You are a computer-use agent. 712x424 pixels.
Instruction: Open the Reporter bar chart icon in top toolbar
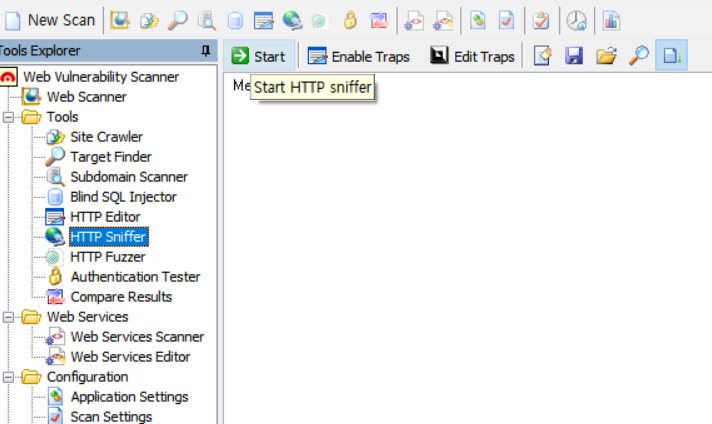point(611,20)
